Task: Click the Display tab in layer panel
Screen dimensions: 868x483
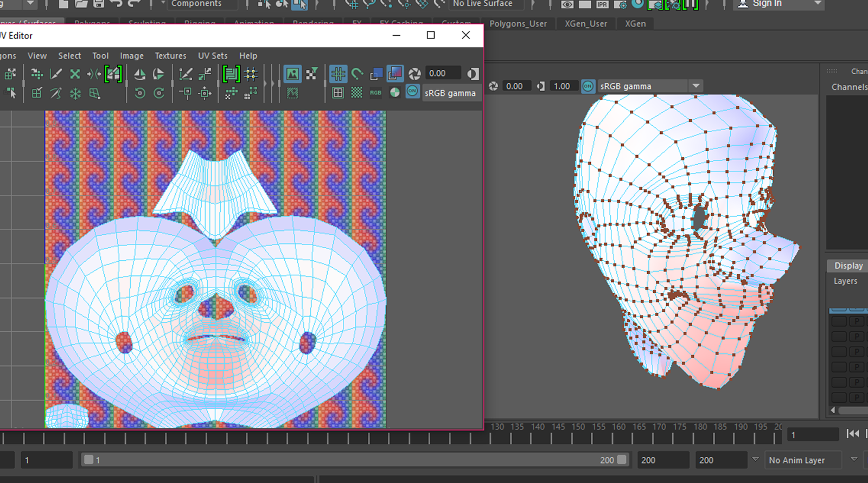Action: click(848, 266)
